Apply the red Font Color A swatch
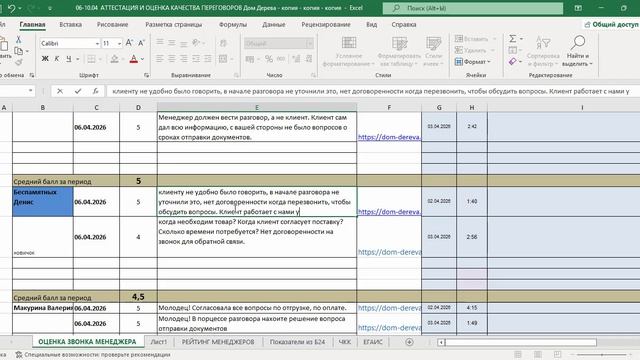The image size is (640, 360). [x=133, y=59]
